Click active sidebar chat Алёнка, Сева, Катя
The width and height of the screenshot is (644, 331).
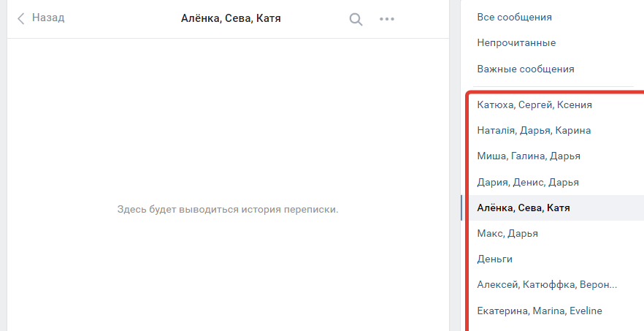(x=524, y=208)
